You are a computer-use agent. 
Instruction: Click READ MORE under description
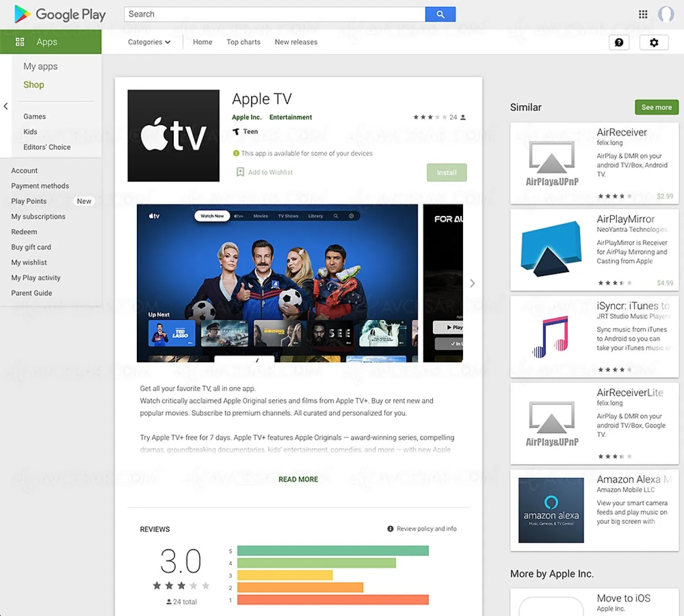tap(298, 479)
